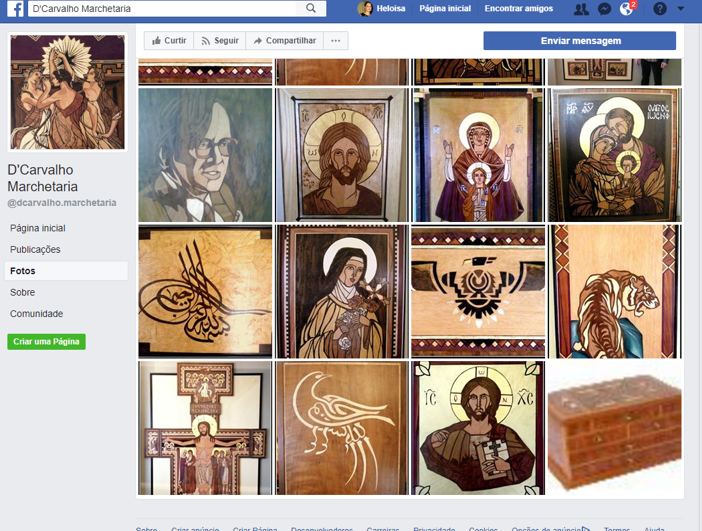
Task: Open the Virgin with raised hands photo
Action: tap(478, 155)
